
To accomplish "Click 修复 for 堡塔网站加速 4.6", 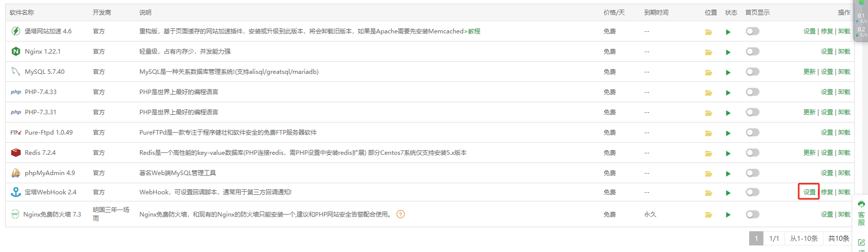I will pyautogui.click(x=827, y=31).
